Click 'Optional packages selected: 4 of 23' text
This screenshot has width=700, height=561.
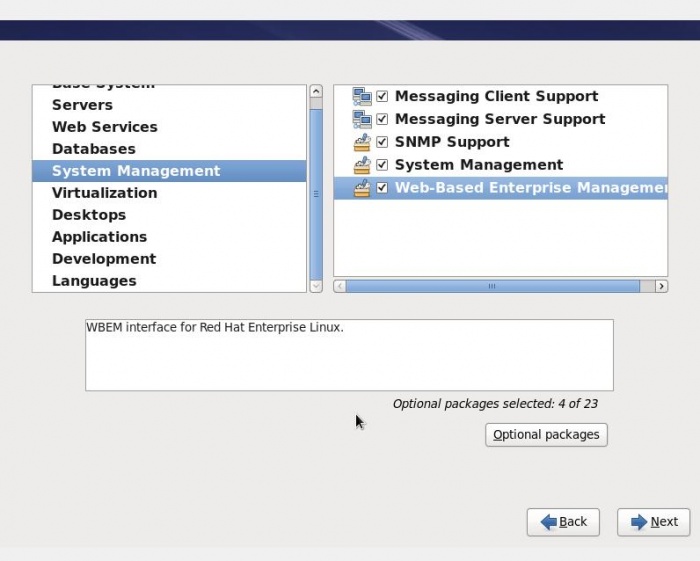[495, 404]
